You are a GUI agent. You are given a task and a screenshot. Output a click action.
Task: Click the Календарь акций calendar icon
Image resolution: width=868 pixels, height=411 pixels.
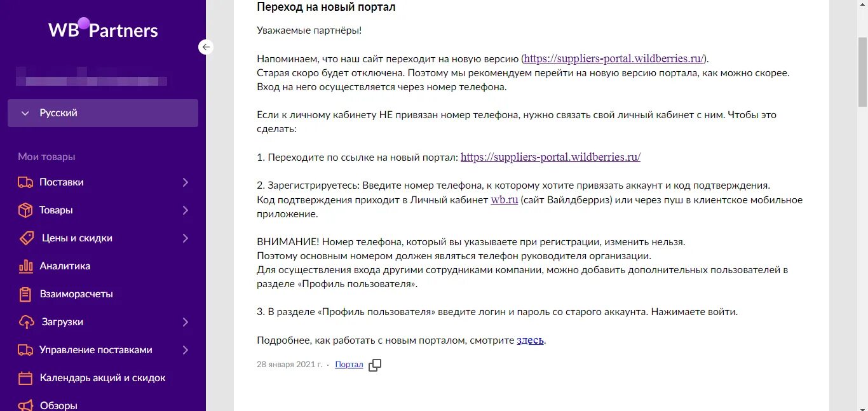25,378
